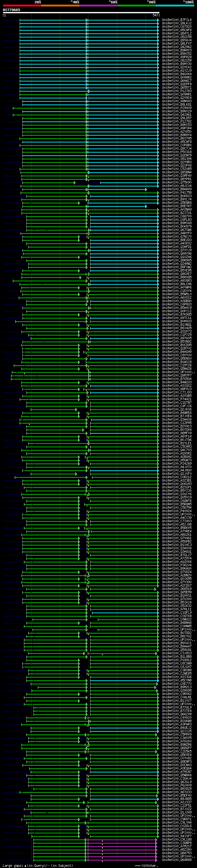Select hit label UniRef100_Q6H6C7
197x868 pixels.
(x=176, y=81)
